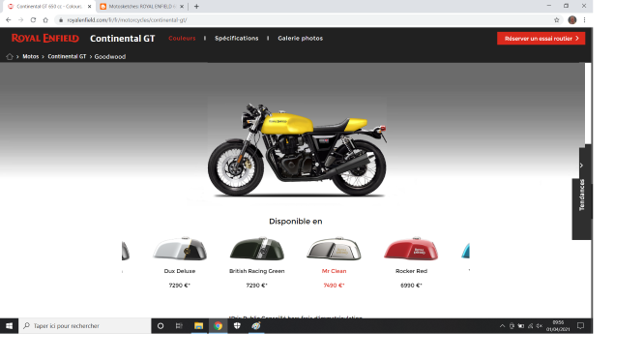This screenshot has width=644, height=362.
Task: Click the Royal Enfield logo
Action: [x=45, y=38]
